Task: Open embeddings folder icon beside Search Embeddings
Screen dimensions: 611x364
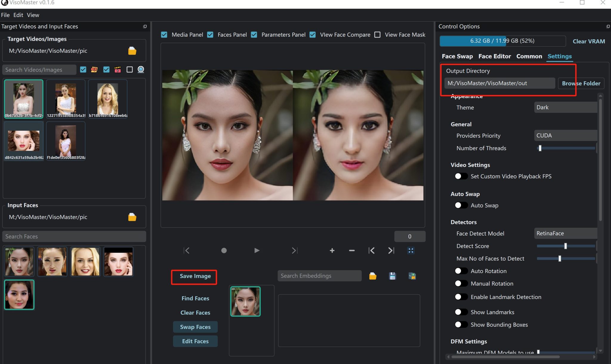Action: click(x=373, y=276)
